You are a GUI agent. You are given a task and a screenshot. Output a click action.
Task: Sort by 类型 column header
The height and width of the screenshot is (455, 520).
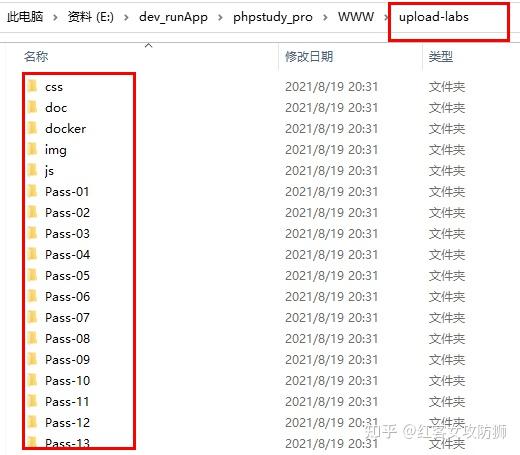tap(441, 56)
